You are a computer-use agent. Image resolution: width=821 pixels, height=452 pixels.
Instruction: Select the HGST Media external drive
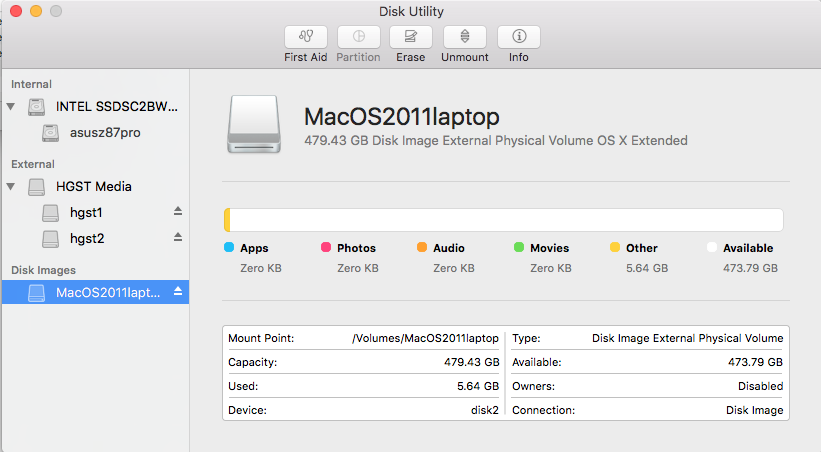(95, 186)
